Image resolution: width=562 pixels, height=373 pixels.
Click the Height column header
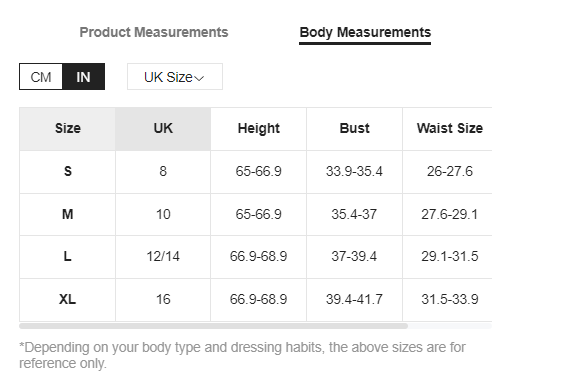click(258, 129)
